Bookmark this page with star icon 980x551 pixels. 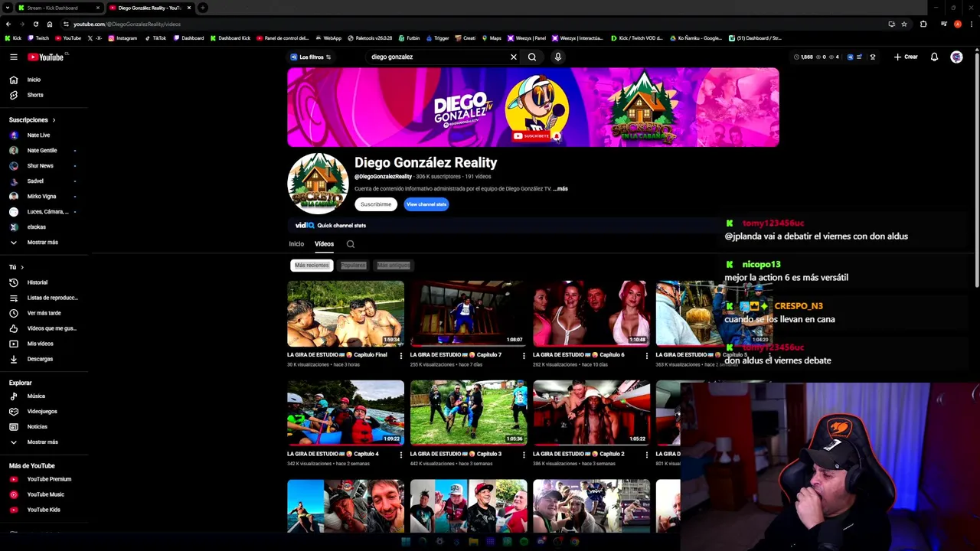click(x=904, y=24)
